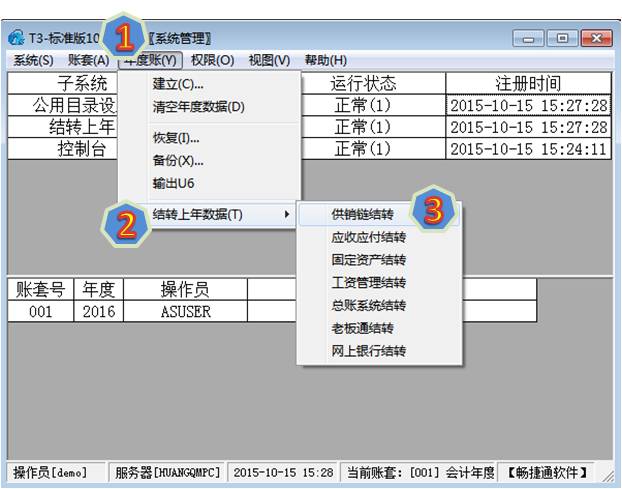Click 应收应付结转 submenu item

click(x=368, y=238)
